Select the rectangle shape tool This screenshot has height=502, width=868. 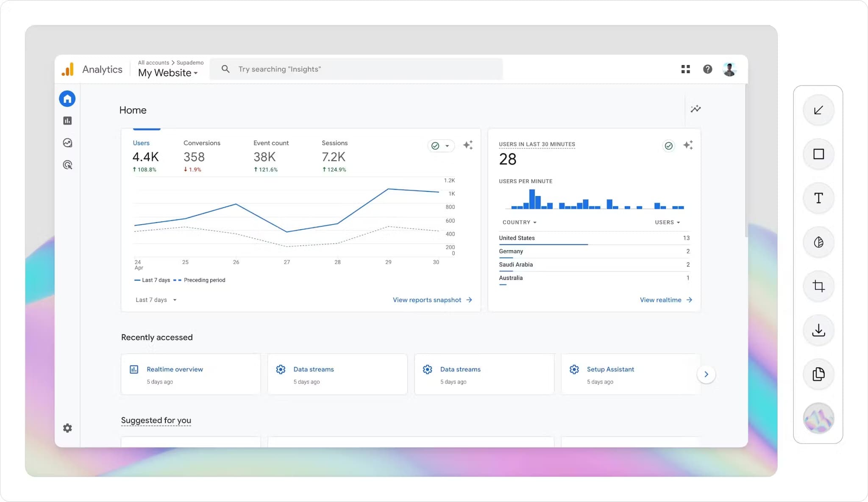[818, 154]
